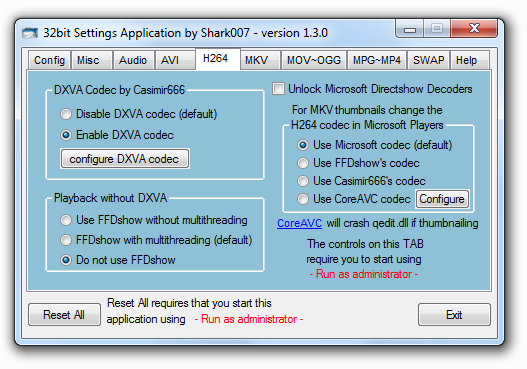This screenshot has height=369, width=527.
Task: Go to the MOV~OGG tab
Action: click(x=314, y=60)
